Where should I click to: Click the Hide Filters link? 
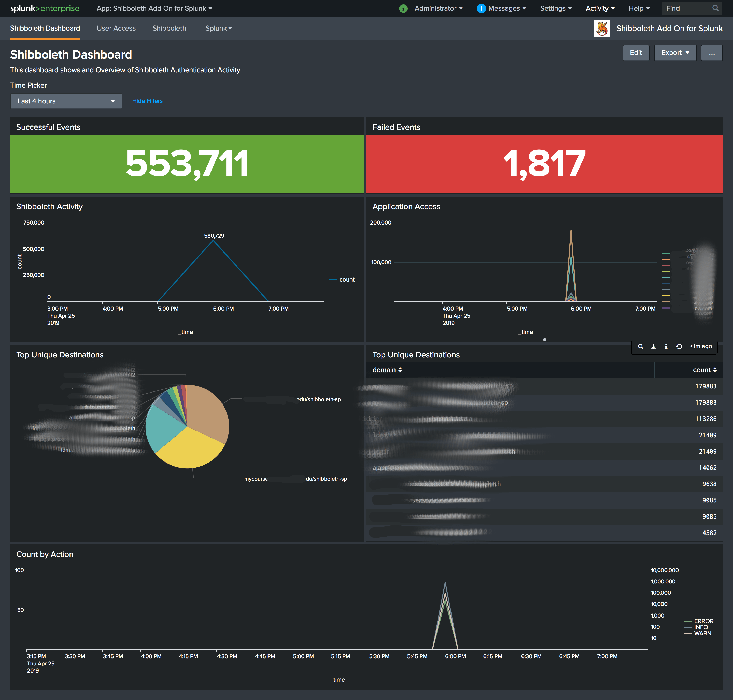147,101
